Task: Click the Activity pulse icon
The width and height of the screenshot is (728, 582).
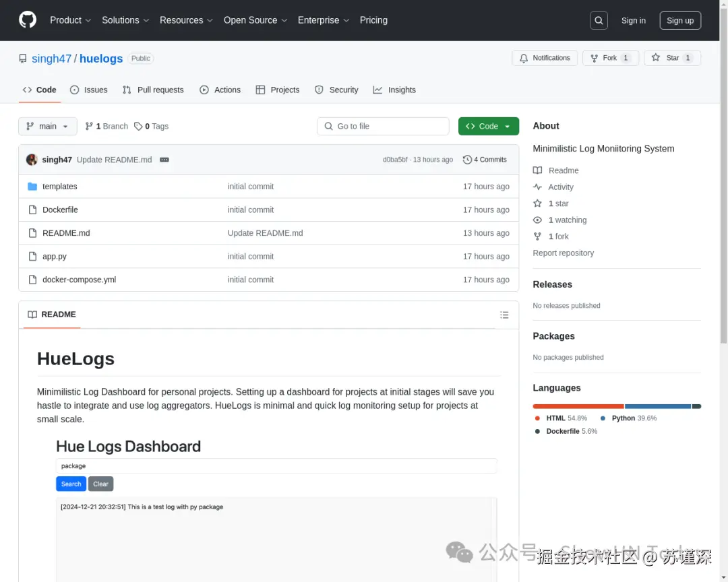Action: tap(537, 187)
